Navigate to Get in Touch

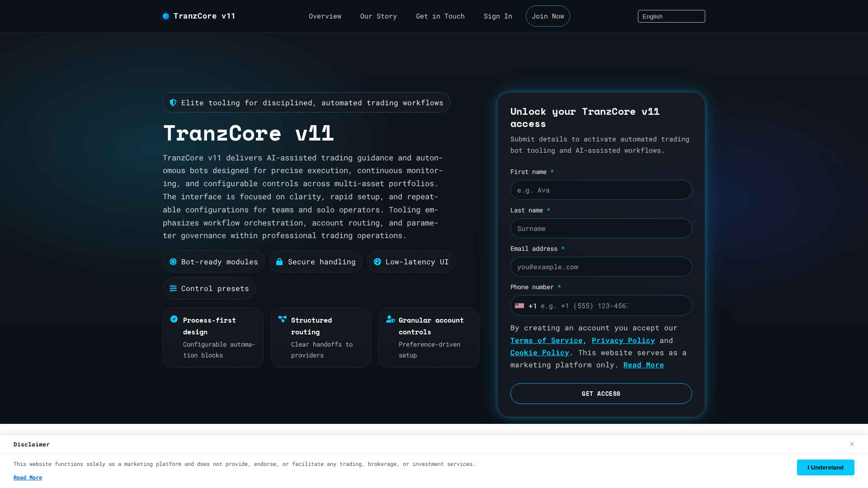pyautogui.click(x=440, y=16)
